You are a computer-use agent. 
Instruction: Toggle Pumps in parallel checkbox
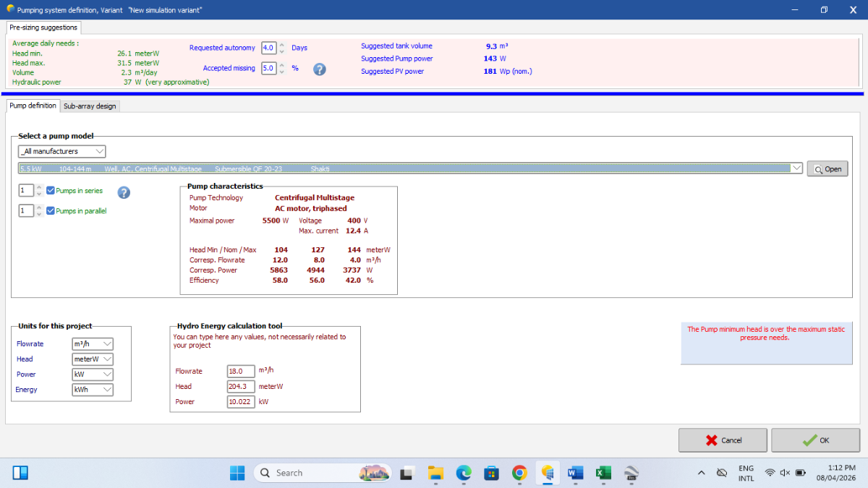point(51,211)
